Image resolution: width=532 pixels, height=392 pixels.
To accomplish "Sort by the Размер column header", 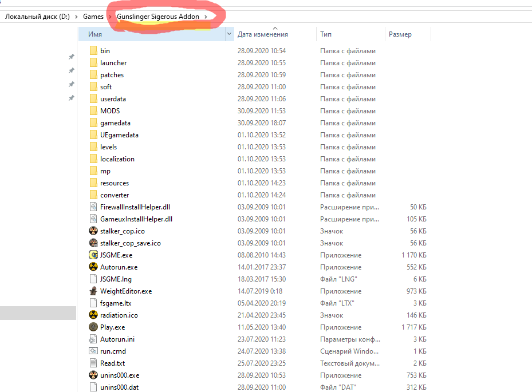I will coord(408,34).
